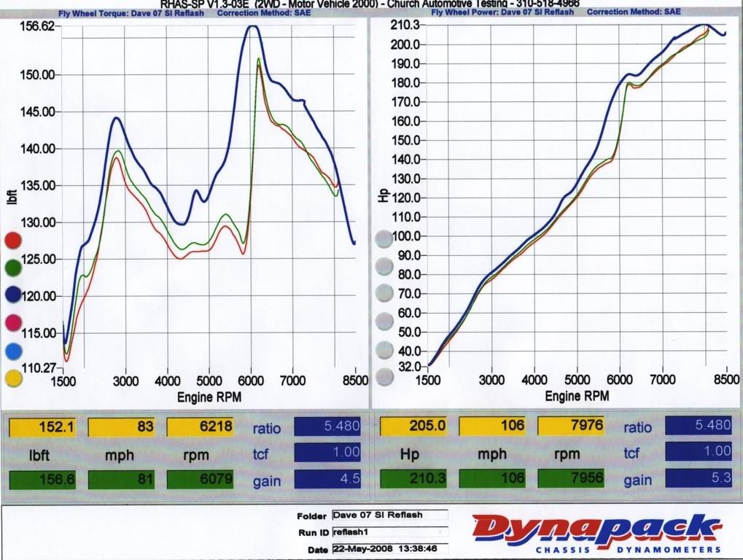Click the Folder field showing Dave 07 SI Reflash

pos(387,515)
